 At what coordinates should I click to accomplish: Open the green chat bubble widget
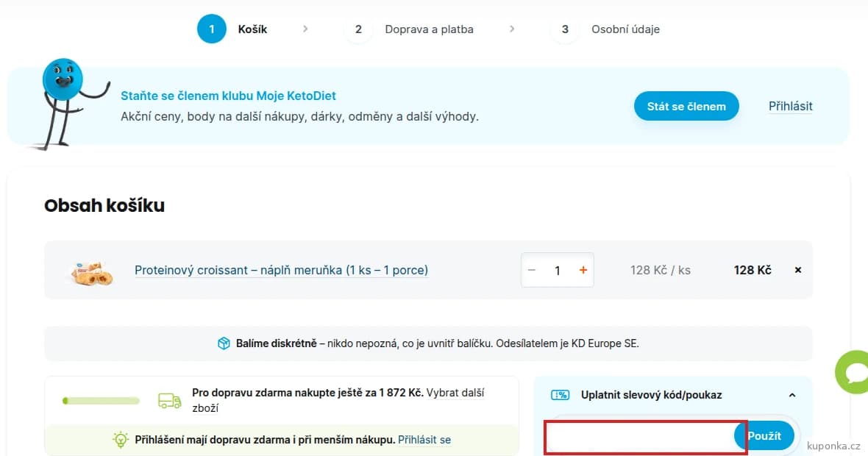[x=853, y=372]
